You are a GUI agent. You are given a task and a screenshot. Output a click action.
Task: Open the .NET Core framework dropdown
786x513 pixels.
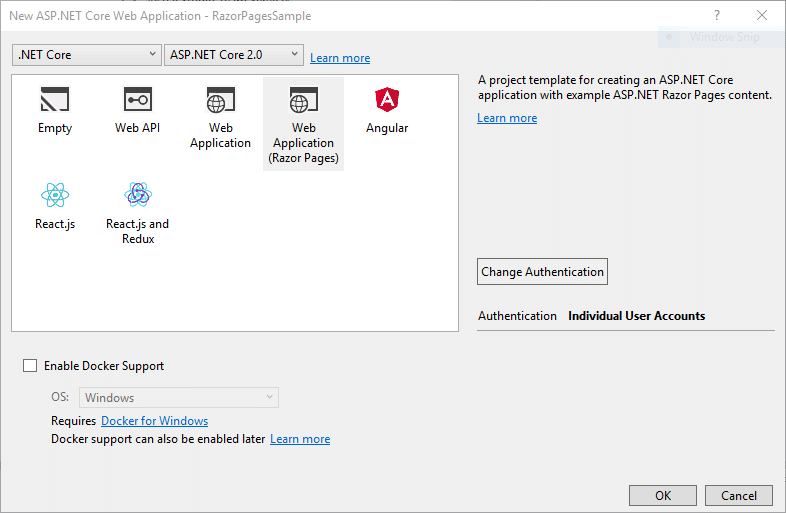click(87, 55)
